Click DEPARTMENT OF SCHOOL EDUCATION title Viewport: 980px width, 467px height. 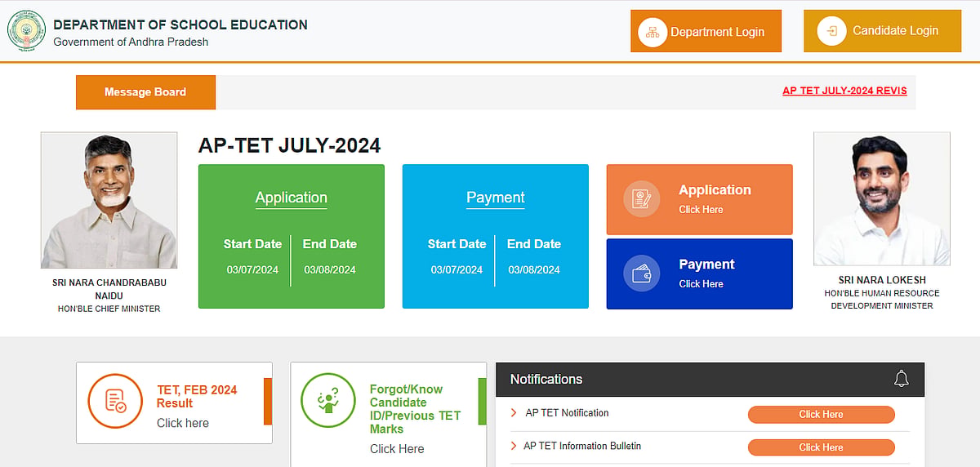pyautogui.click(x=180, y=24)
